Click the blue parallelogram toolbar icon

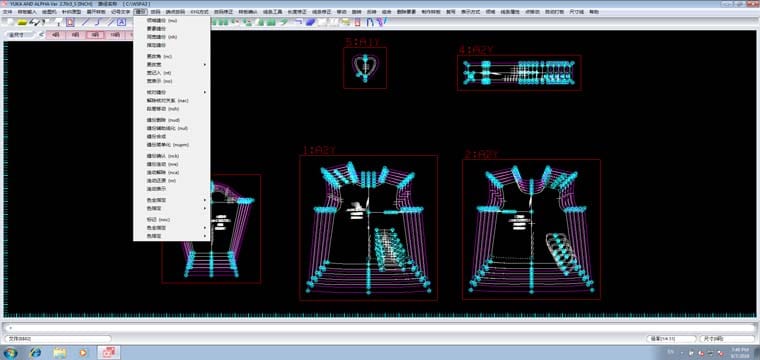pos(311,22)
